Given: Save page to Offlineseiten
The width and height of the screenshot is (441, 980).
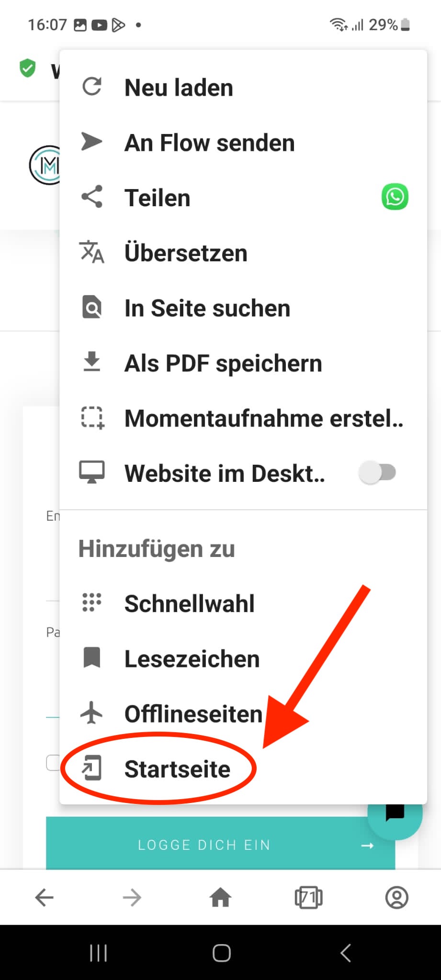Looking at the screenshot, I should tap(193, 714).
